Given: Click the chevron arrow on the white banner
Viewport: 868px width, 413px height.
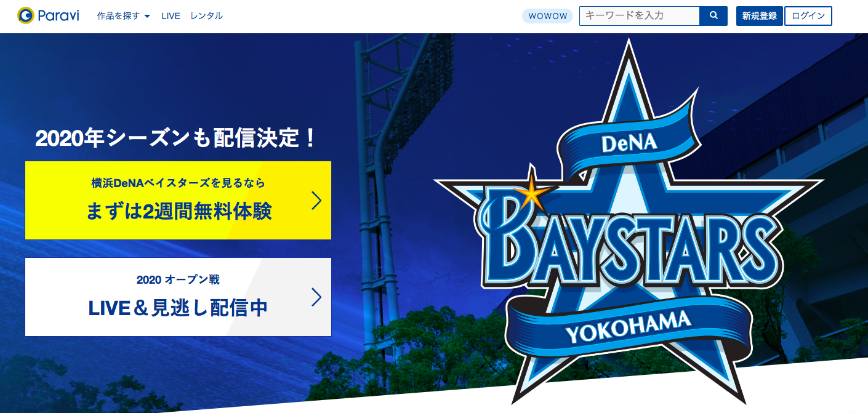Looking at the screenshot, I should tap(316, 297).
